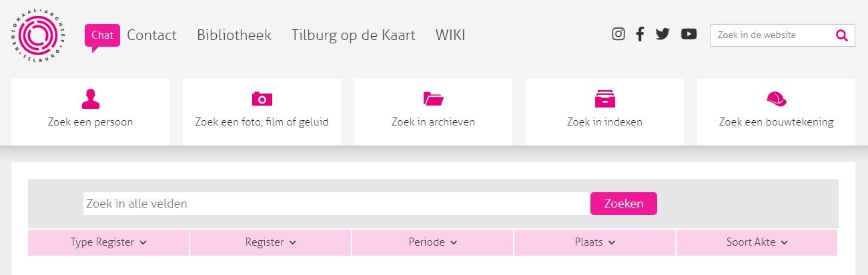Click the magnifier search icon
The image size is (868, 275).
[842, 35]
